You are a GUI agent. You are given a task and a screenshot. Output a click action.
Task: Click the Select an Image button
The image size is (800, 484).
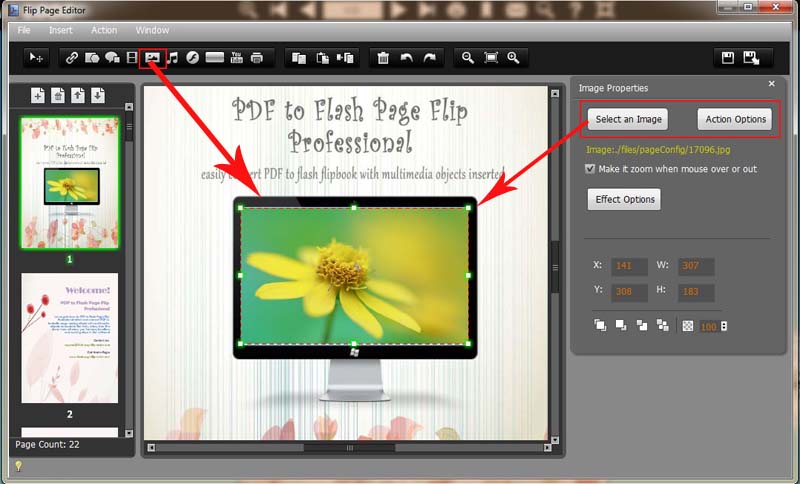628,119
